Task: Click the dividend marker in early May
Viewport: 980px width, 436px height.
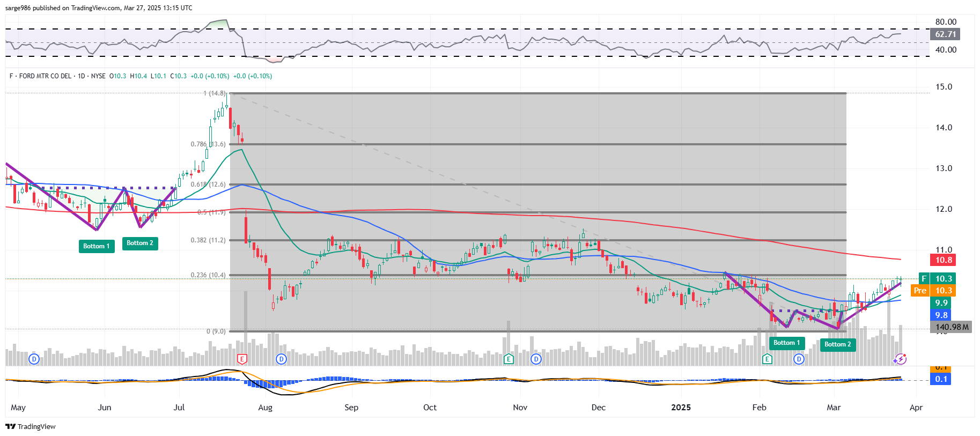Action: tap(34, 359)
